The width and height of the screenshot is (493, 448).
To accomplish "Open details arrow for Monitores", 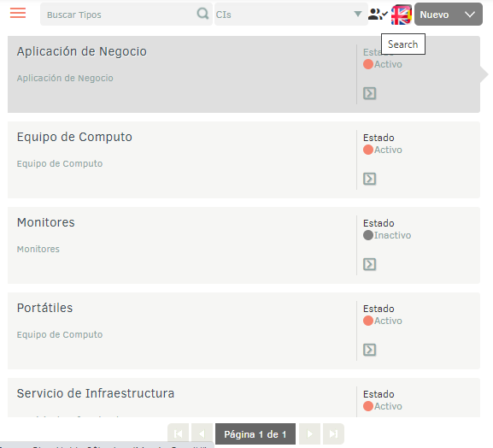I will point(369,264).
